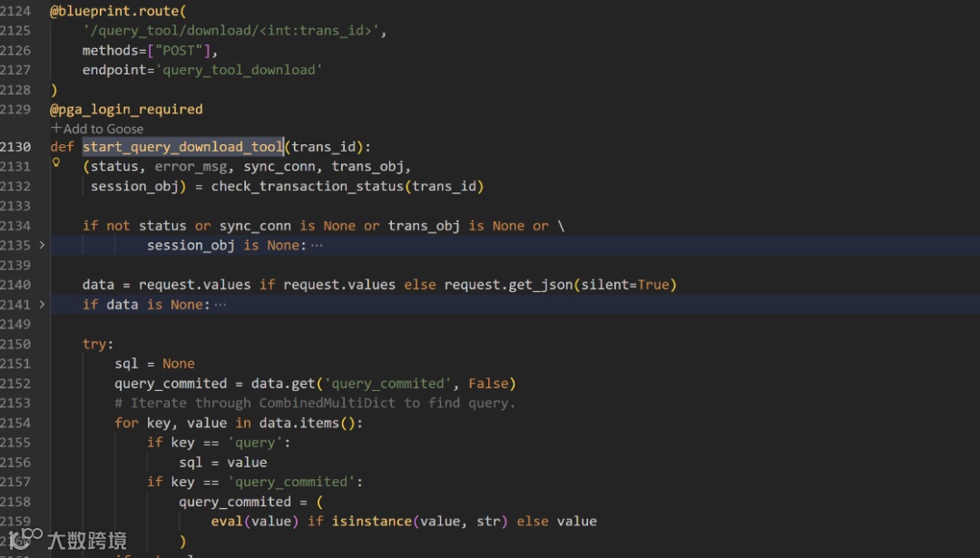Image resolution: width=980 pixels, height=558 pixels.
Task: Click 'silent=True' argument
Action: (x=624, y=285)
